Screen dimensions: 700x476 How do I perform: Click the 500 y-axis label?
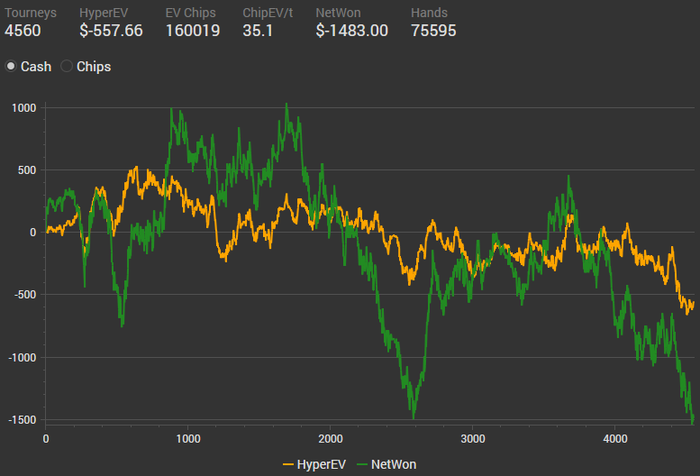[27, 170]
